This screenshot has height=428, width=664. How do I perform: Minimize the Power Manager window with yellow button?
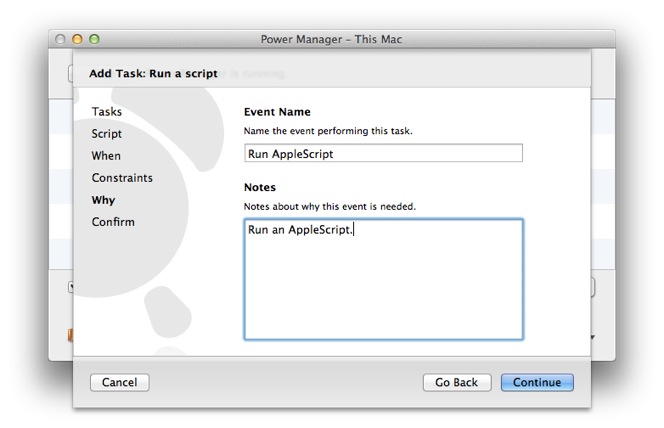77,39
